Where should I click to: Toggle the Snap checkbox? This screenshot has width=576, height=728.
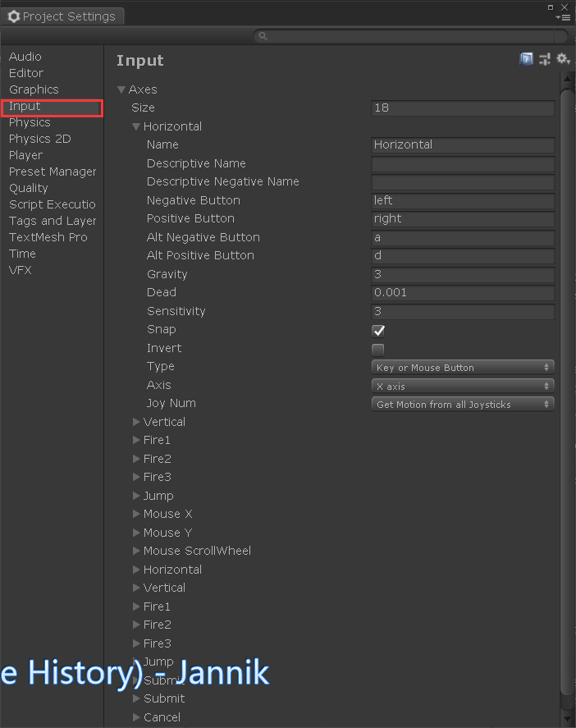coord(378,331)
